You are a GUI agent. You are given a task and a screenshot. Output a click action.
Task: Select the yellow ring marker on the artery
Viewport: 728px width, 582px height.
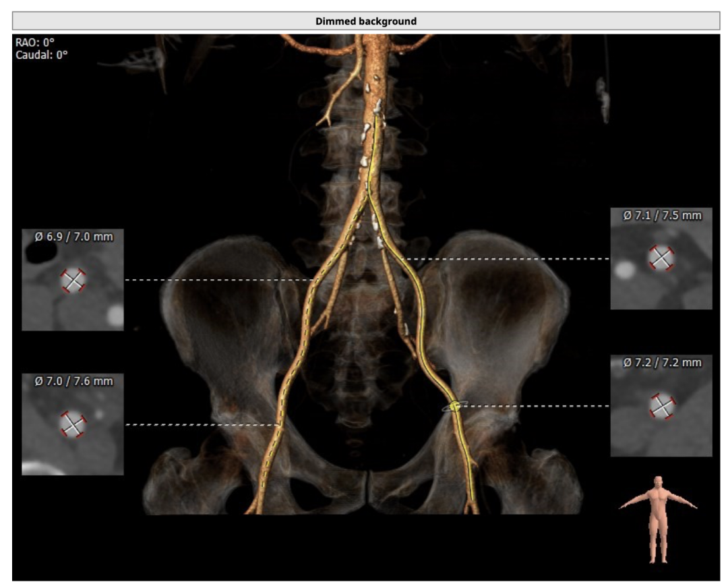coord(455,406)
